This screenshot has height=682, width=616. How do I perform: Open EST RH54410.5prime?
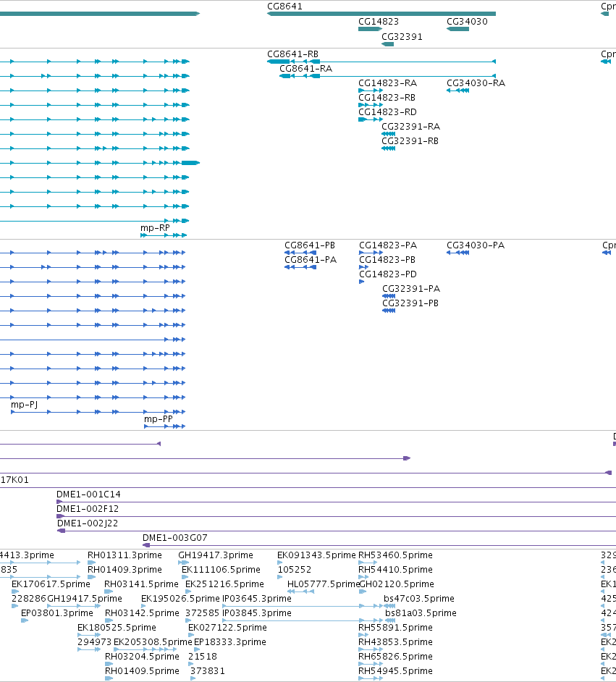click(396, 569)
